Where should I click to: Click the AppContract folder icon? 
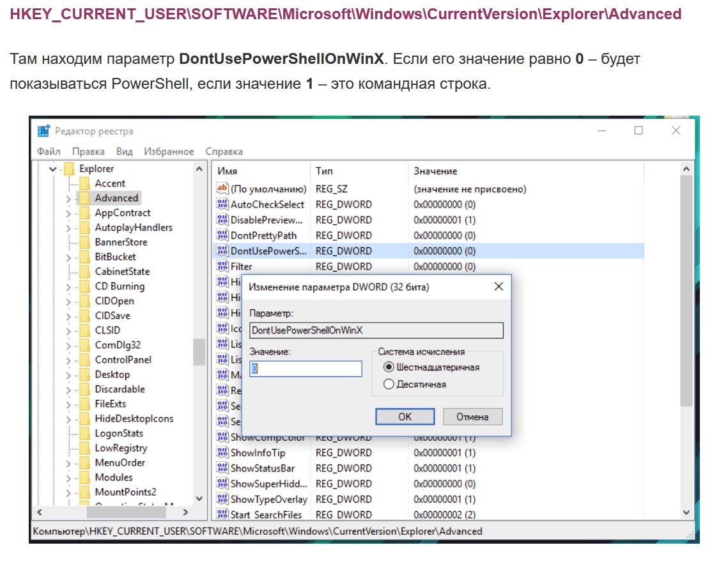pyautogui.click(x=84, y=213)
